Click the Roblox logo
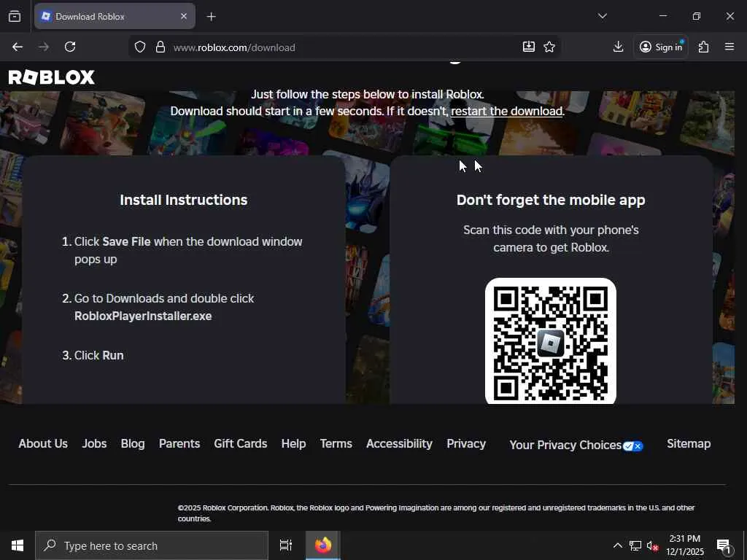 (52, 77)
